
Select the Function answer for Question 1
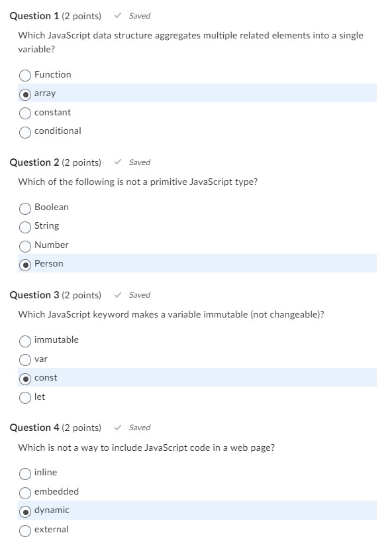24,75
